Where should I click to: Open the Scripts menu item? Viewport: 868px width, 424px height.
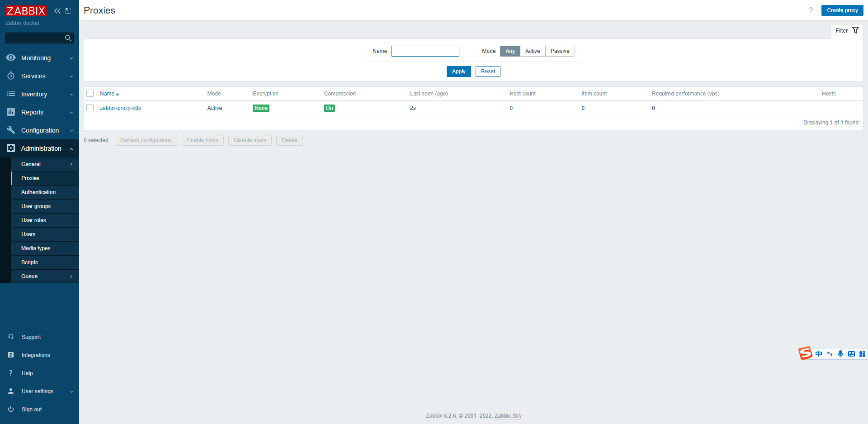pos(45,262)
